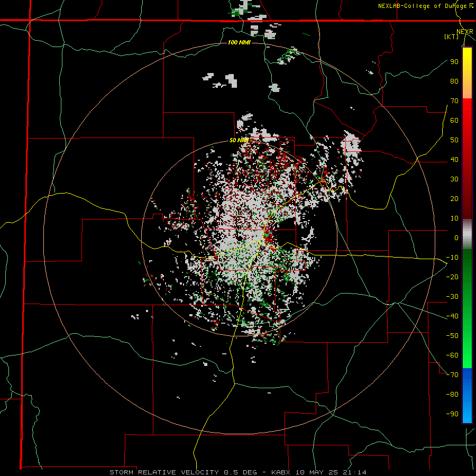Click the 50 NMI range ring label

tap(239, 140)
